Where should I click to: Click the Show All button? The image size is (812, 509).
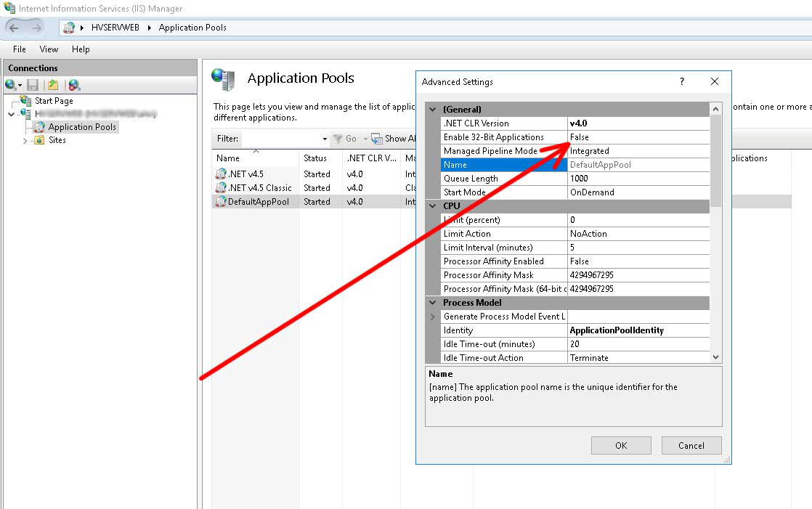pos(394,139)
